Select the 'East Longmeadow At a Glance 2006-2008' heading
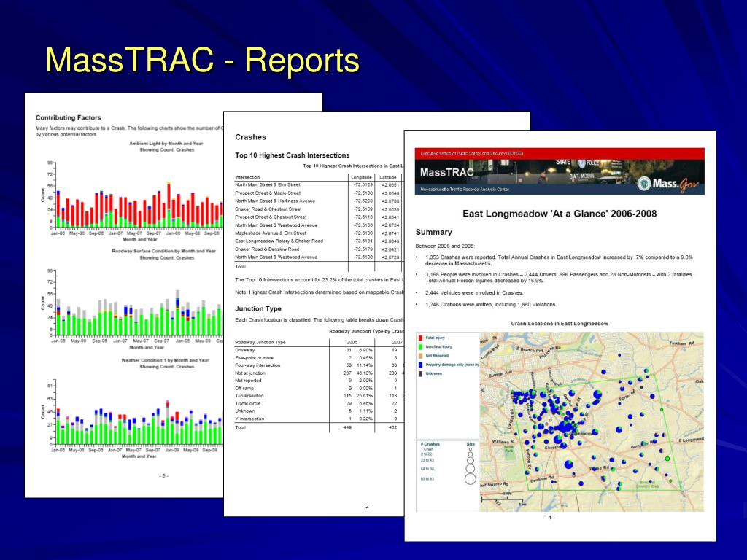 [560, 214]
